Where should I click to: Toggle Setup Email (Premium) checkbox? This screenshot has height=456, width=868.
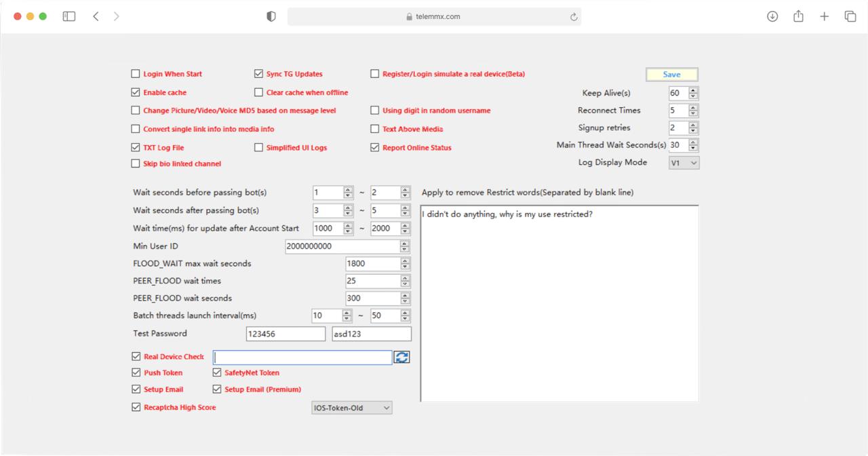(x=217, y=389)
